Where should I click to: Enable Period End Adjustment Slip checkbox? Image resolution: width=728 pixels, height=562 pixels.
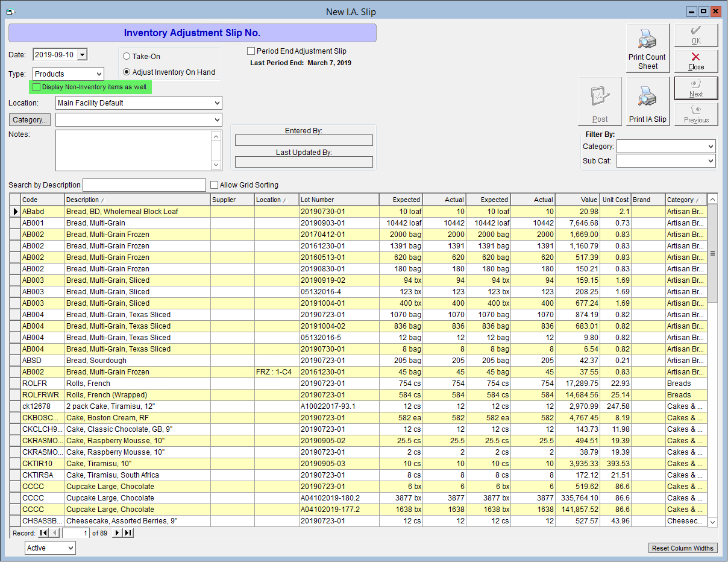251,51
